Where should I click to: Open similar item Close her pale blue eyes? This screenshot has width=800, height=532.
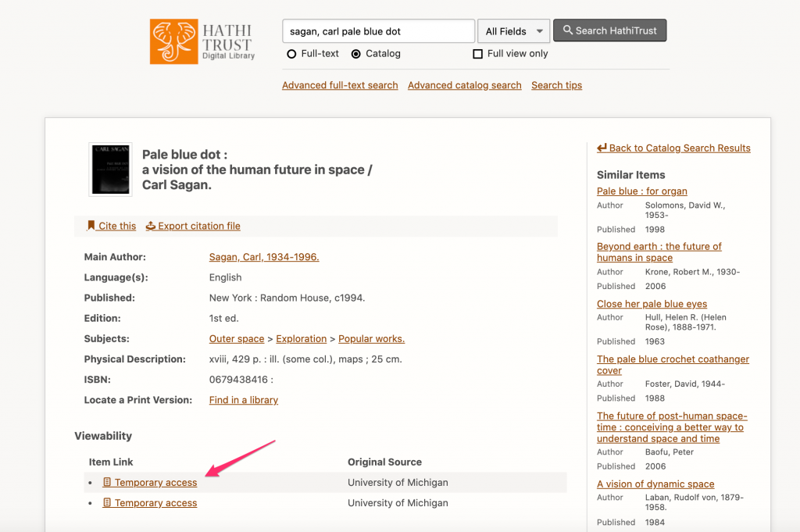click(652, 304)
